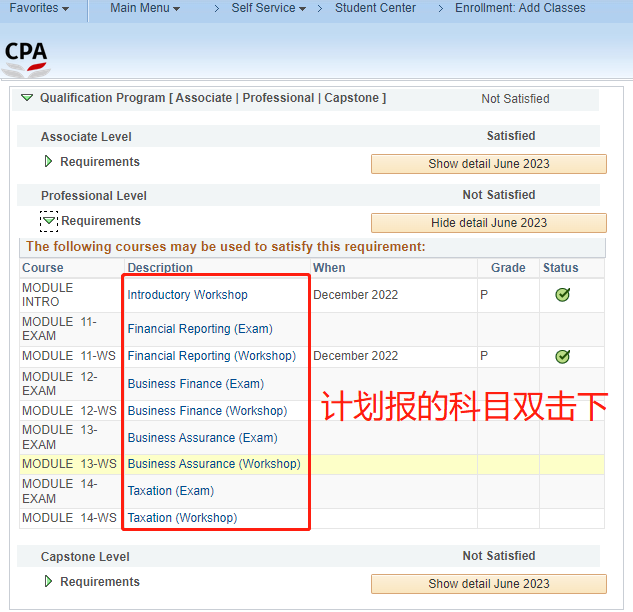Click Show detail June 2023 for Capstone Level
The image size is (633, 612).
tap(488, 584)
